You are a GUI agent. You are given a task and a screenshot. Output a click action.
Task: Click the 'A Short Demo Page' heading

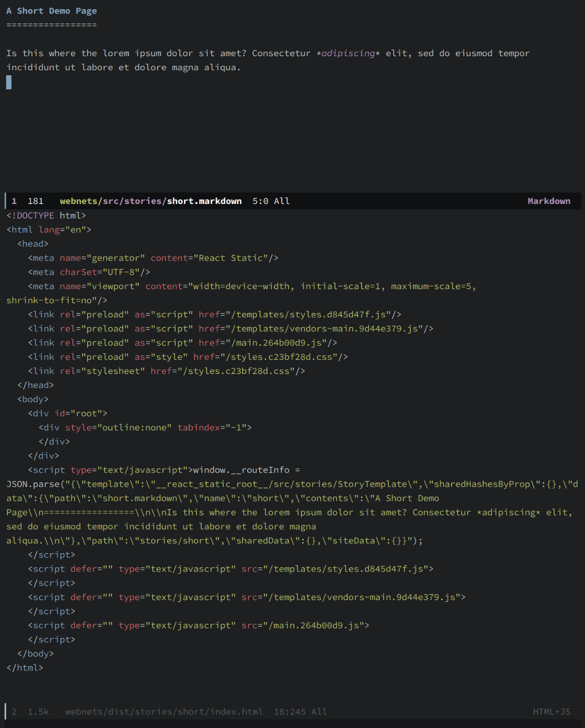coord(52,11)
